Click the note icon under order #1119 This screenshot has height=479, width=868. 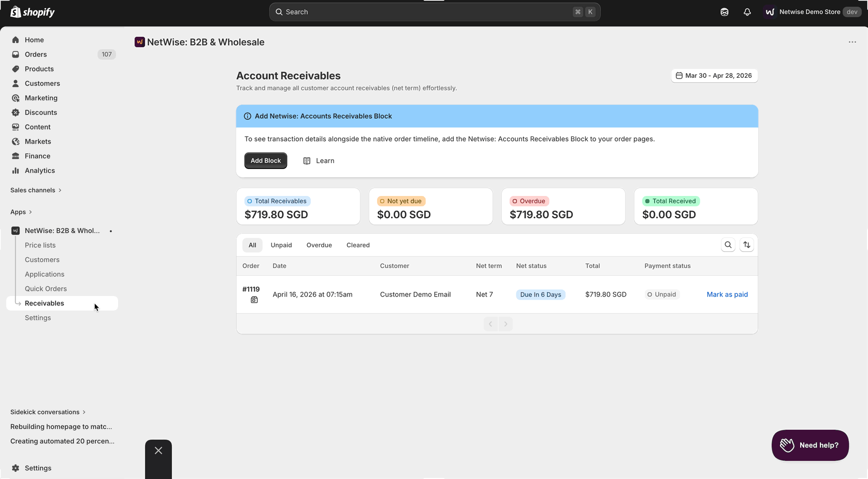point(254,300)
